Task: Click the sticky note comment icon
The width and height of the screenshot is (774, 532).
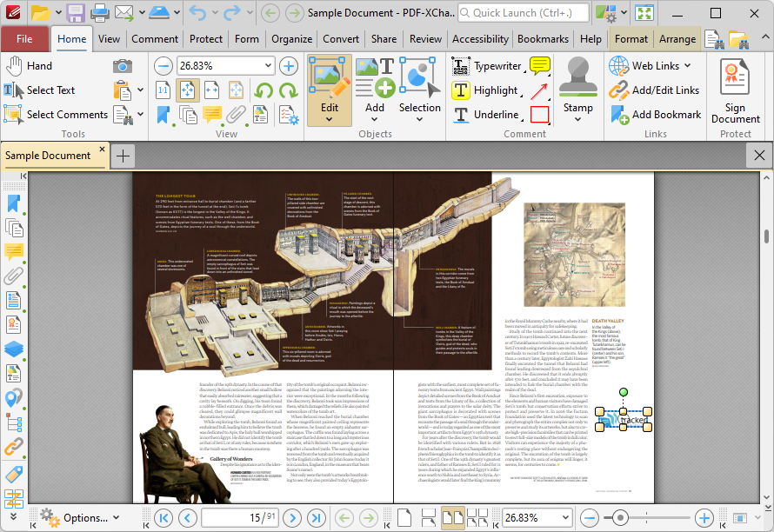Action: [x=539, y=66]
